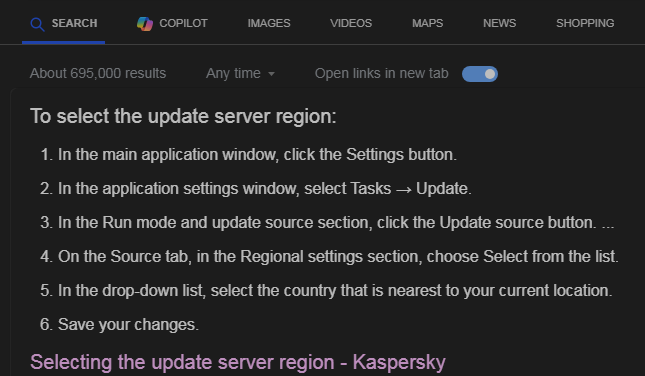This screenshot has height=376, width=645.
Task: Select the Copilot tab label
Action: pos(183,23)
